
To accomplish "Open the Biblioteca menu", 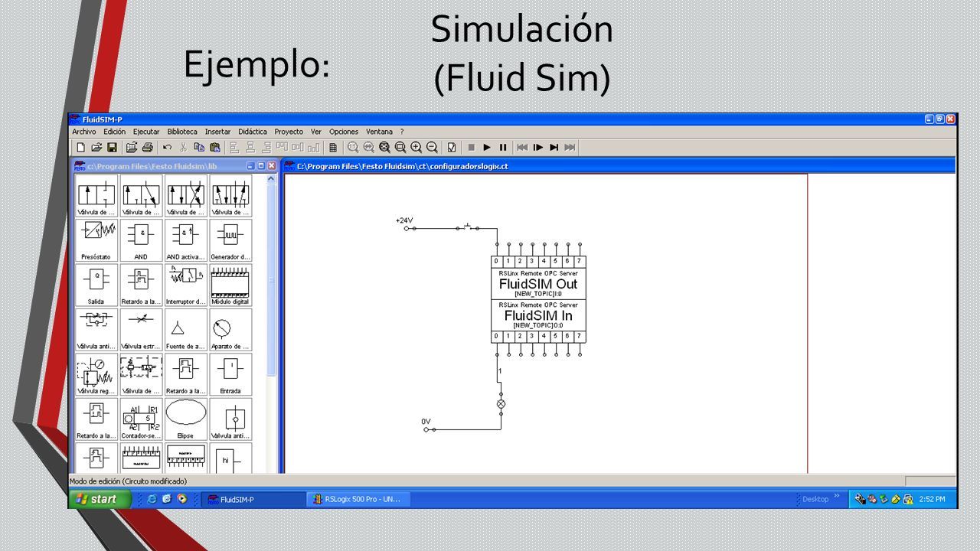I will [x=182, y=132].
